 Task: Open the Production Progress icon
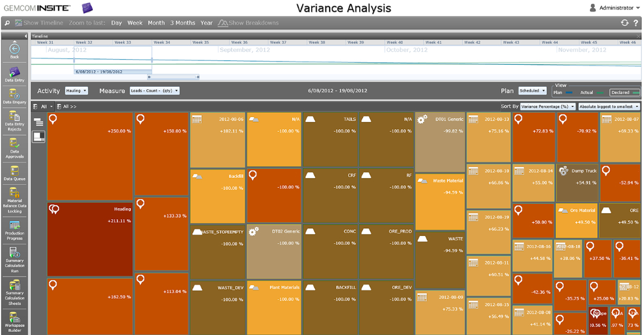[14, 228]
